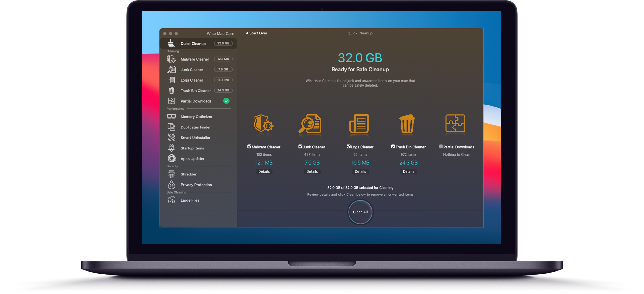Click the 32.0 GB badge on Quick Cleanup
This screenshot has height=294, width=644.
pyautogui.click(x=223, y=43)
